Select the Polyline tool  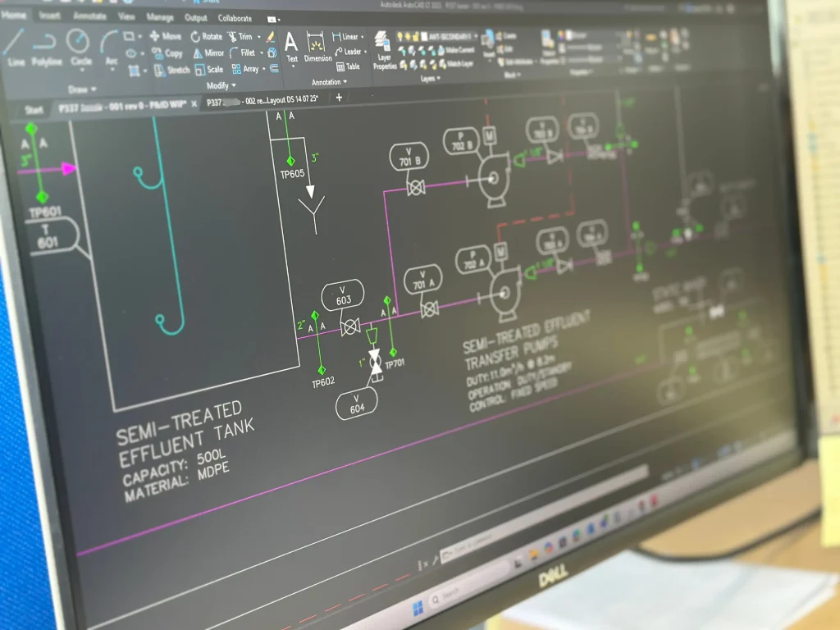pyautogui.click(x=46, y=49)
